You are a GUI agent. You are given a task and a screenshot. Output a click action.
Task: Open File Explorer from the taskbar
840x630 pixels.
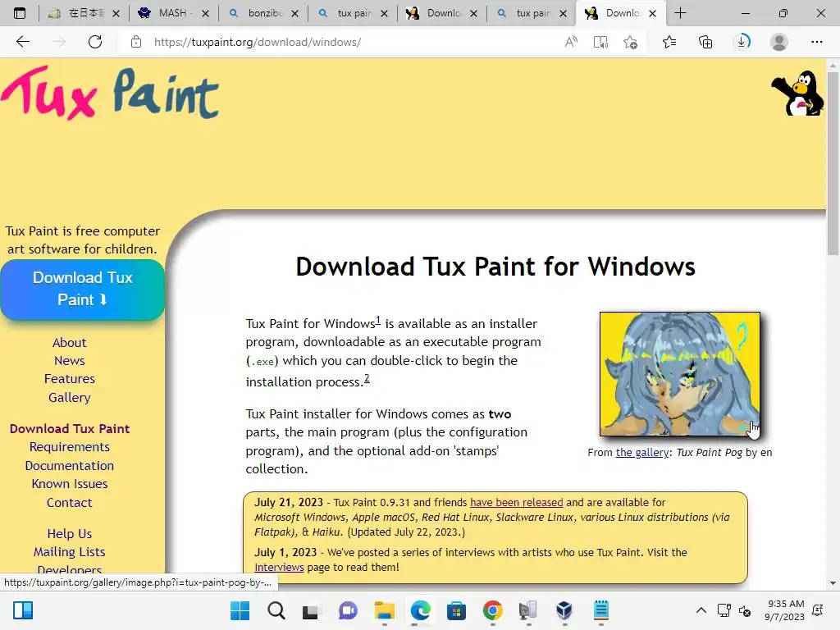point(384,610)
